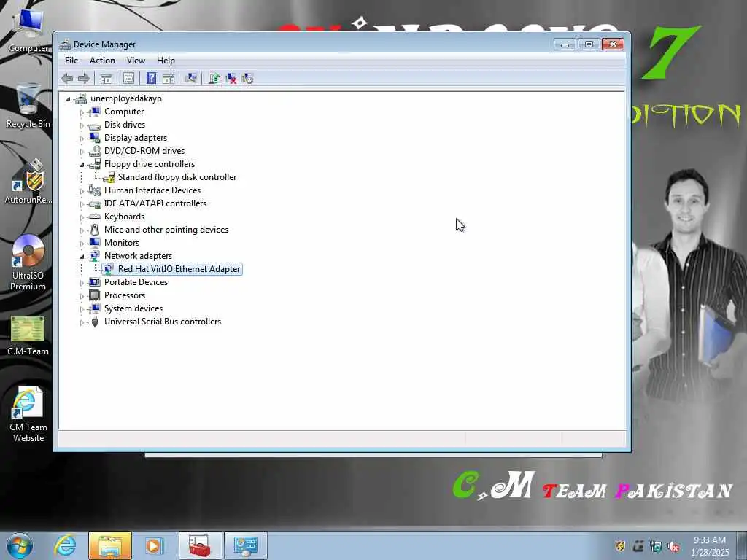Screen dimensions: 747x560
Task: Select the 'Display adapters' label
Action: coord(135,138)
